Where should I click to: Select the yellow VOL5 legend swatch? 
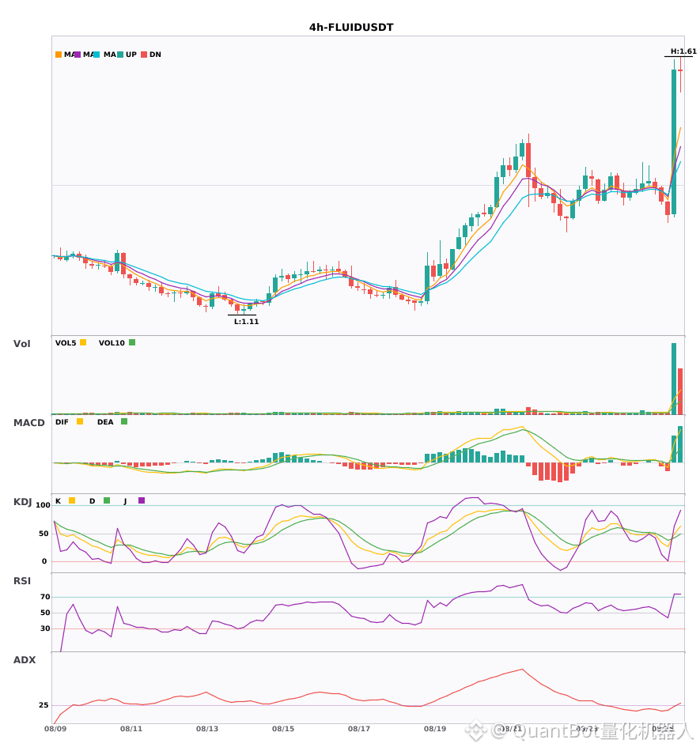pyautogui.click(x=83, y=342)
